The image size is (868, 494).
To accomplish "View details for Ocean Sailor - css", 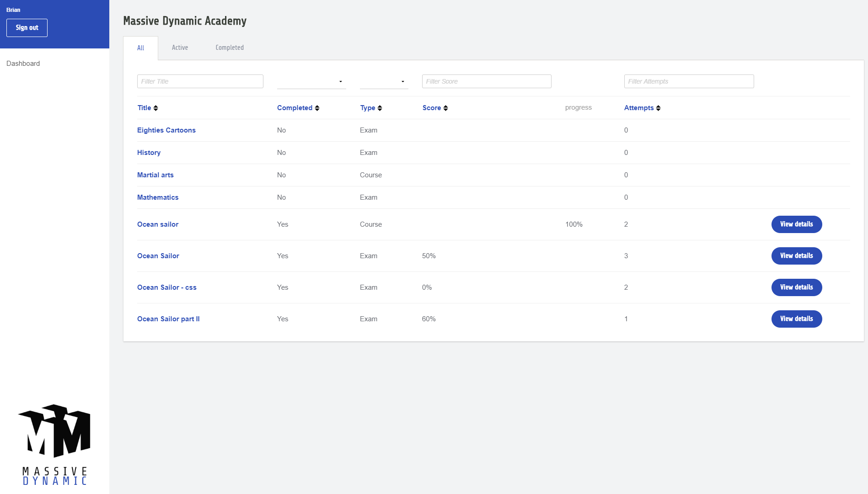I will (x=796, y=287).
